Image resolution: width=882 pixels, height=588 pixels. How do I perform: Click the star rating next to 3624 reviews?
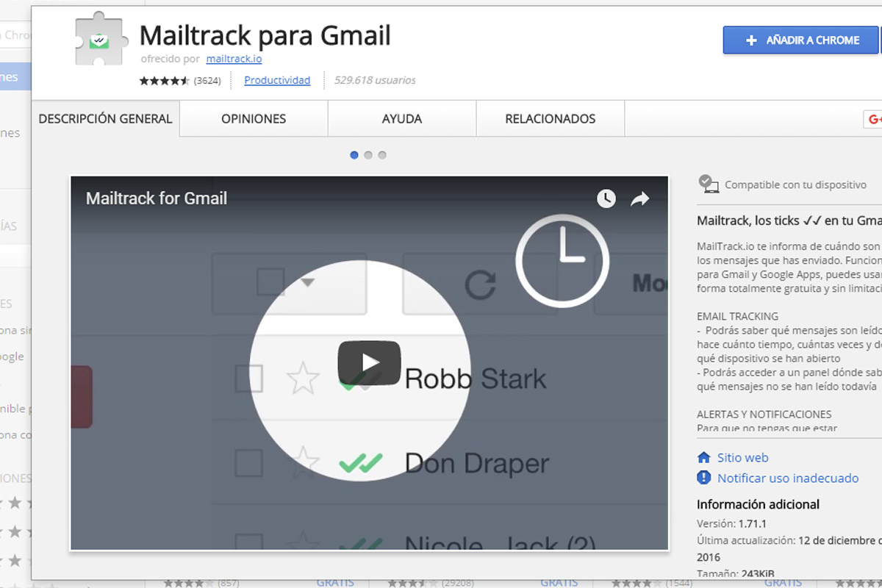coord(163,80)
